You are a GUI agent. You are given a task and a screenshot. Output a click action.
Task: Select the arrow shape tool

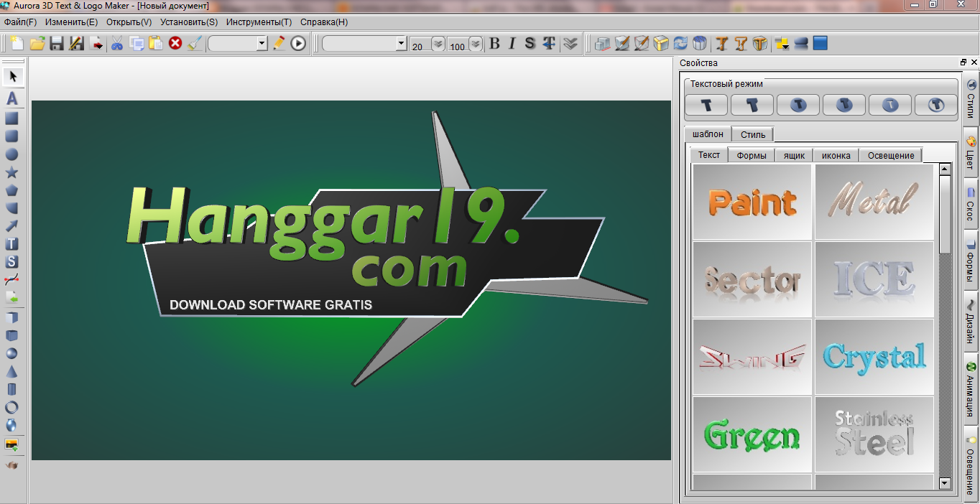point(12,226)
